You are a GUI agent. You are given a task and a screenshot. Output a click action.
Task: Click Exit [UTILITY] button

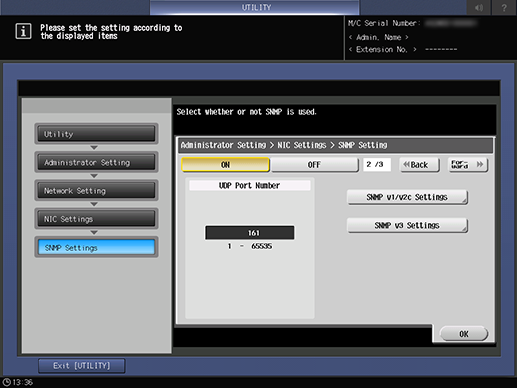82,366
